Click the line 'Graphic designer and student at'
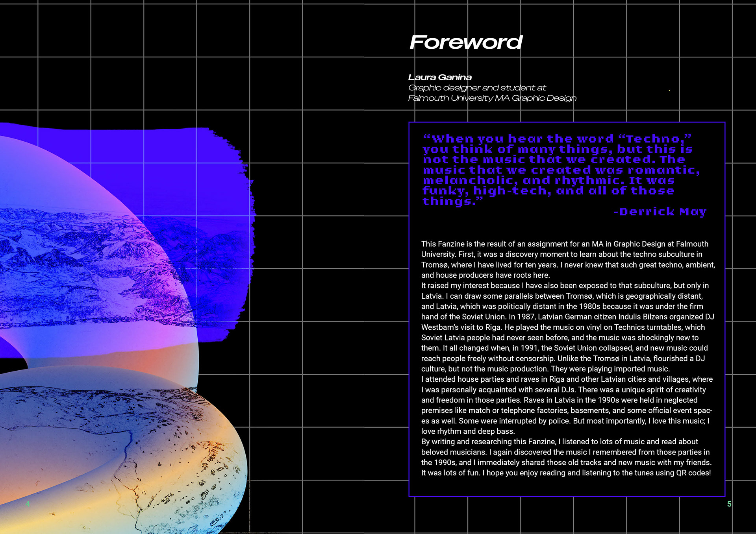This screenshot has height=534, width=756. (477, 88)
